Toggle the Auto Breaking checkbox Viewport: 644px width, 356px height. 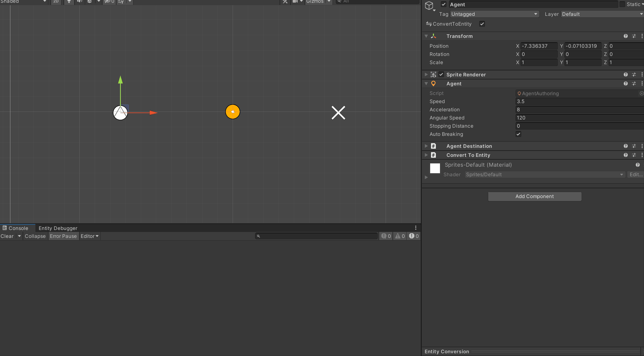tap(519, 134)
